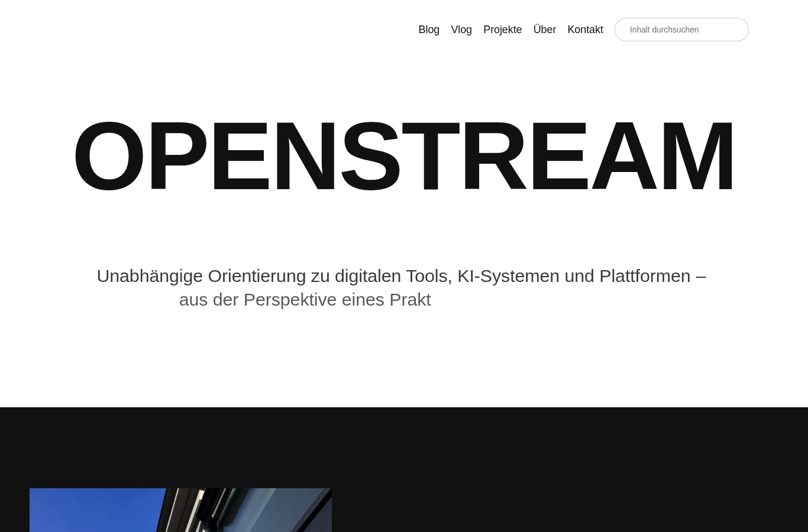Open the Kontakt page
The image size is (808, 532).
click(x=585, y=30)
